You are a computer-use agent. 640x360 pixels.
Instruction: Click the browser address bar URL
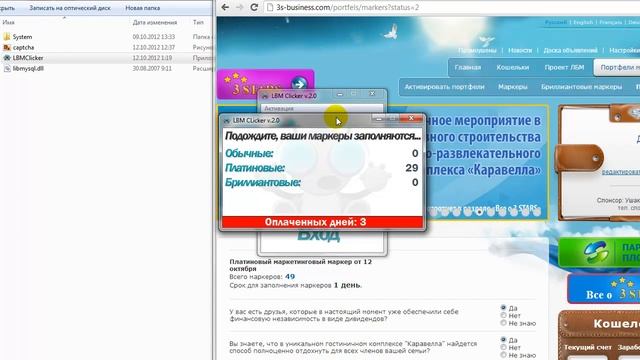[347, 7]
